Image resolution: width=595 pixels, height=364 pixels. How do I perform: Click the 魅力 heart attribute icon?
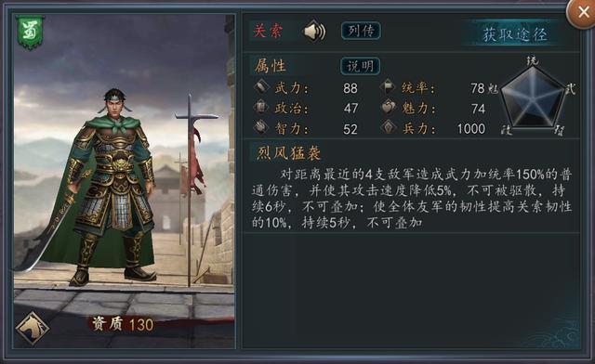click(x=389, y=108)
